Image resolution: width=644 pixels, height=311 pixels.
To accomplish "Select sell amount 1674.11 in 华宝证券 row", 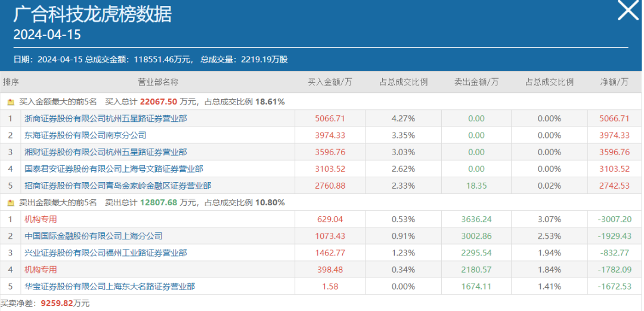I will 476,287.
